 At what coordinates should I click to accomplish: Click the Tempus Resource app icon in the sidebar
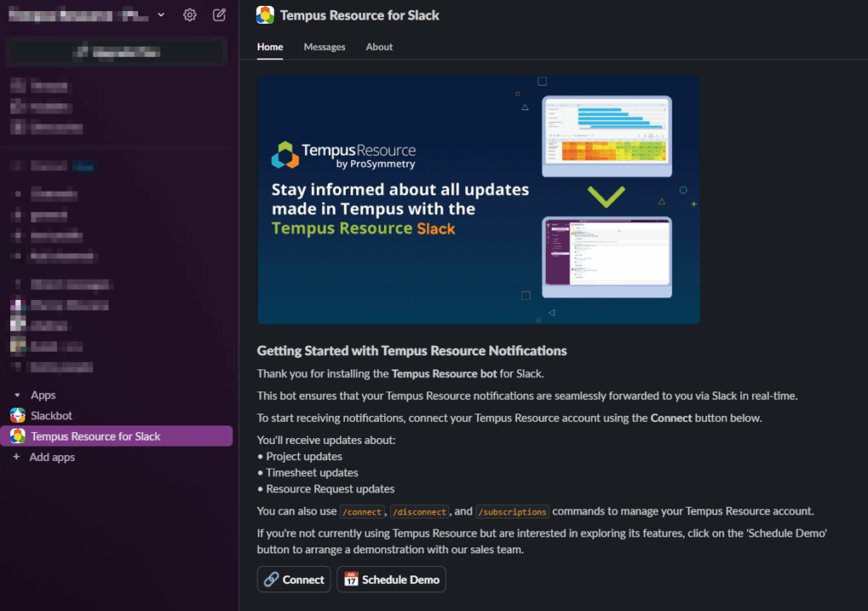(17, 436)
